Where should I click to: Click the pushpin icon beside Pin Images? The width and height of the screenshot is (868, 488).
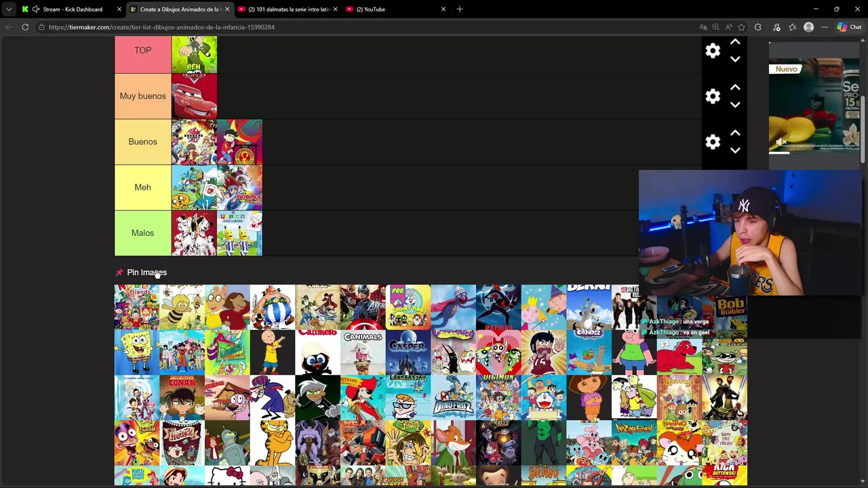(119, 272)
